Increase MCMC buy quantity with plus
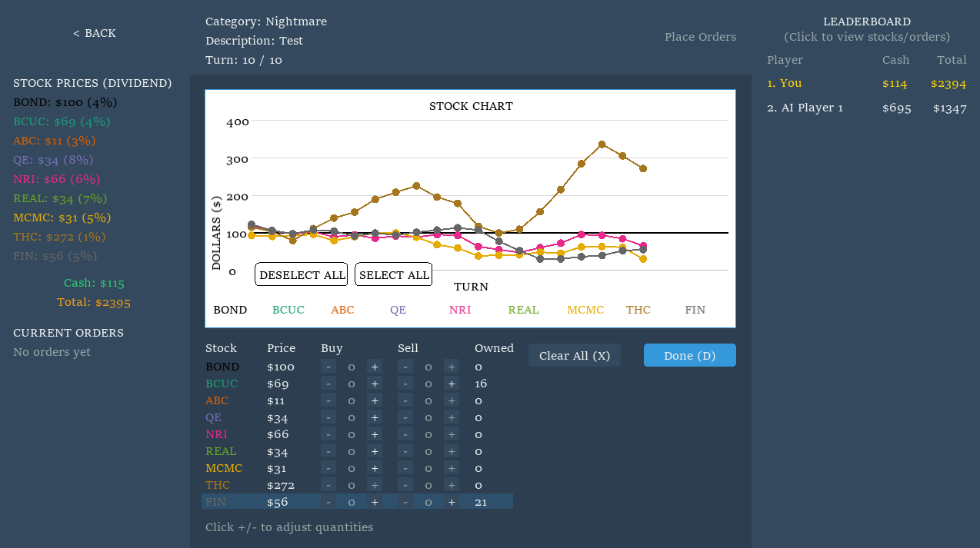Image resolution: width=980 pixels, height=548 pixels. (x=375, y=468)
